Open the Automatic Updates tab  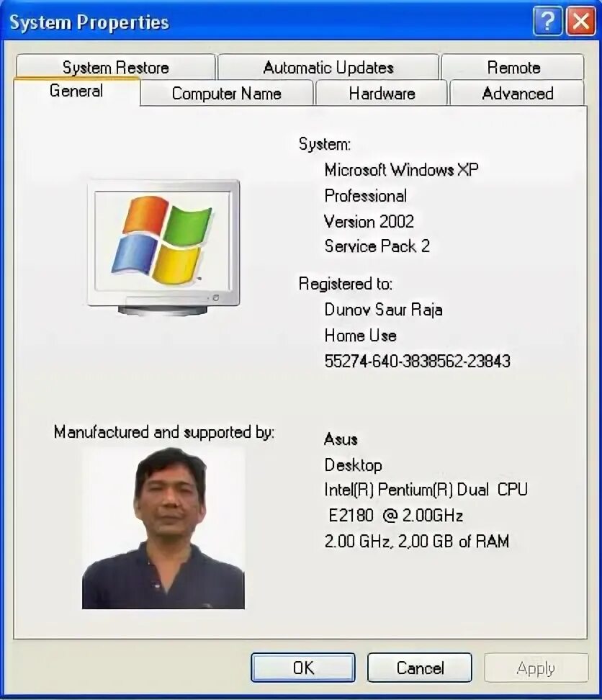pos(328,68)
